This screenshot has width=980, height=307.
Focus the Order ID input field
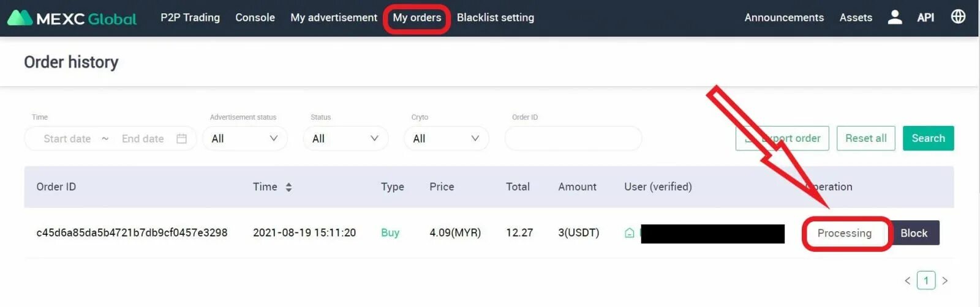(x=573, y=139)
